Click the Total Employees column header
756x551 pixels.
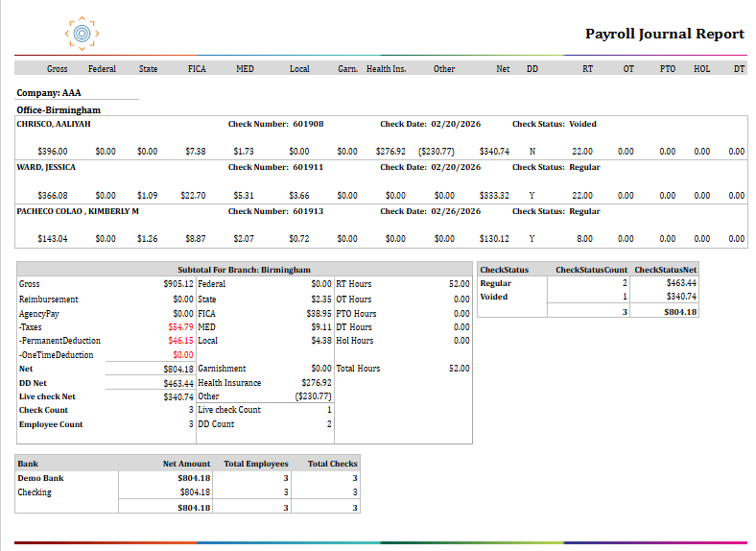click(256, 464)
